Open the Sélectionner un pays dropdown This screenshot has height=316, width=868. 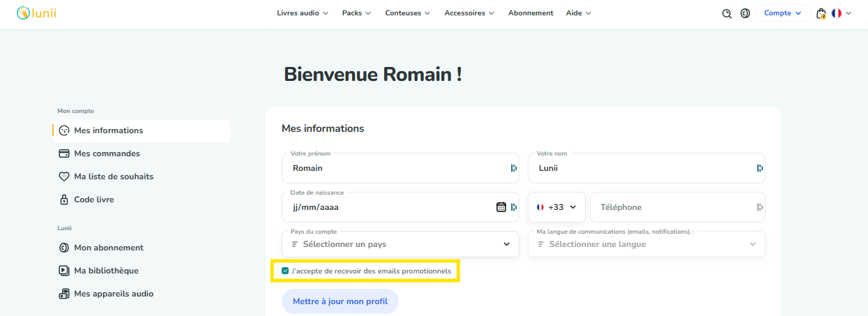(x=400, y=244)
